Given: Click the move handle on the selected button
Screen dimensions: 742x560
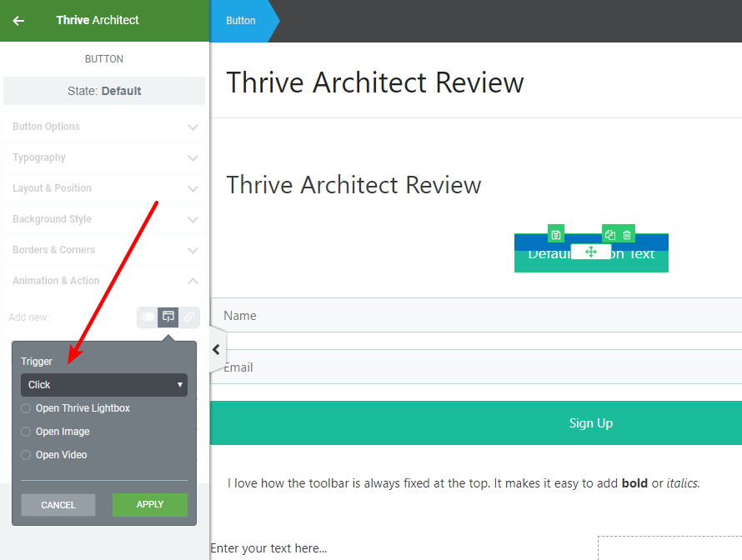Looking at the screenshot, I should [590, 252].
